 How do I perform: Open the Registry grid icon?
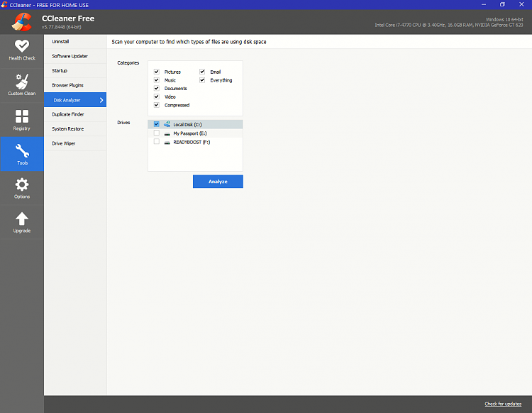click(22, 116)
